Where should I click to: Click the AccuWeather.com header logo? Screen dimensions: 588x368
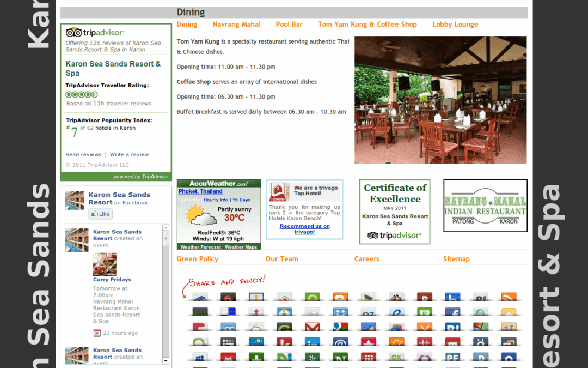pos(219,183)
